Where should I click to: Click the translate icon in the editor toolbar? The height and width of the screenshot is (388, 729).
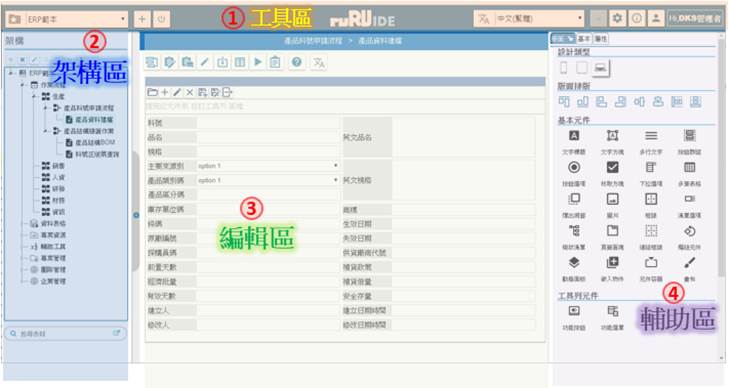pyautogui.click(x=318, y=62)
